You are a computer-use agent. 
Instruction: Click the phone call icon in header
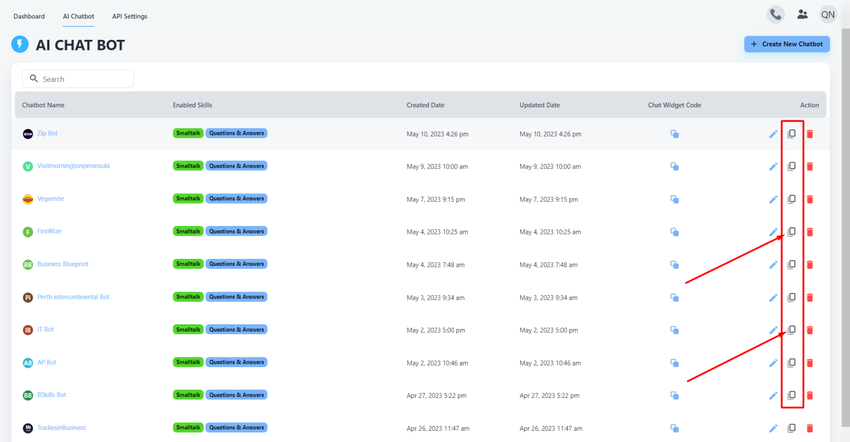coord(775,15)
